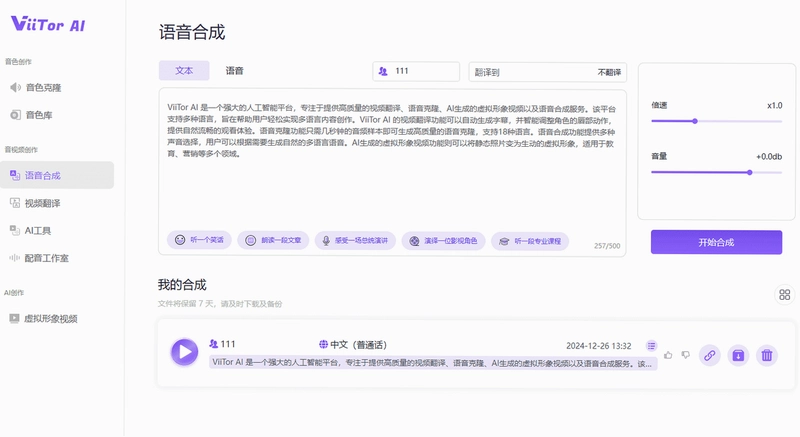This screenshot has width=800, height=437.
Task: Toggle grid view for 我的合成 list
Action: (x=785, y=295)
